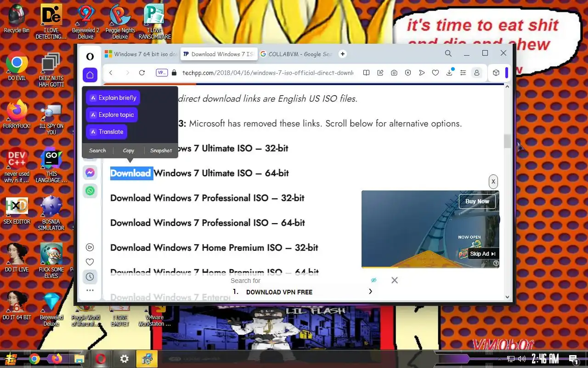Click the padlock site security icon

click(174, 73)
